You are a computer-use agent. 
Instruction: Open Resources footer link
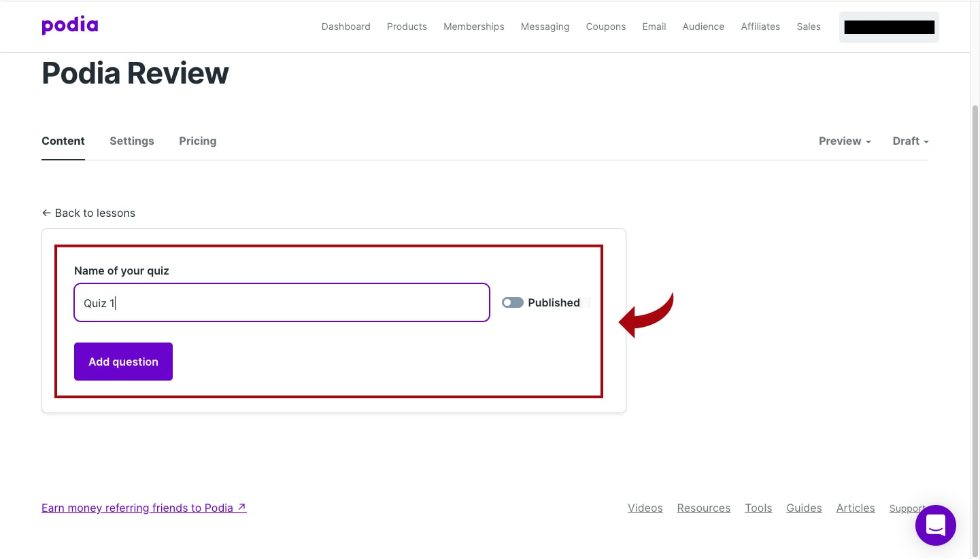tap(704, 508)
